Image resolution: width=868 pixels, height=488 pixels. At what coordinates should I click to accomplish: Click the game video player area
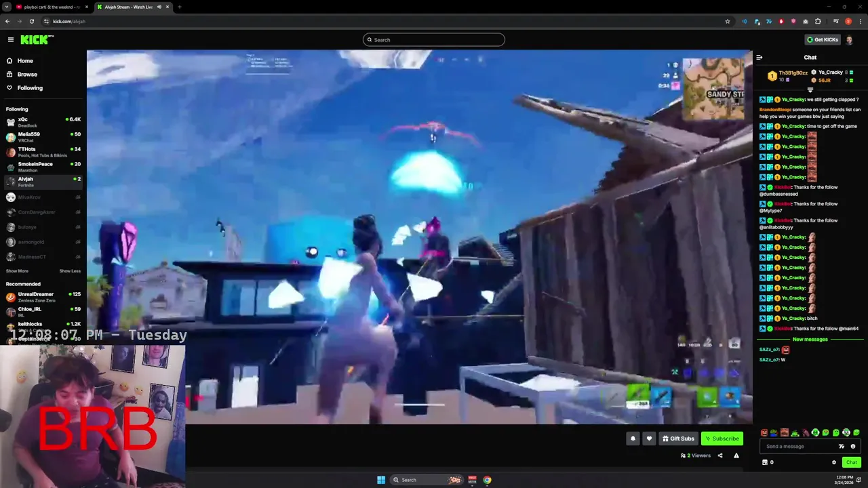(420, 237)
